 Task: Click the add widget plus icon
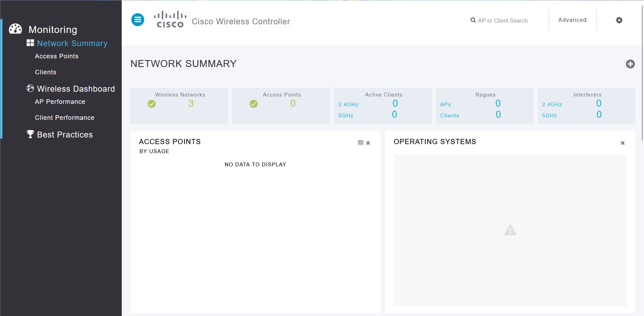coord(630,64)
